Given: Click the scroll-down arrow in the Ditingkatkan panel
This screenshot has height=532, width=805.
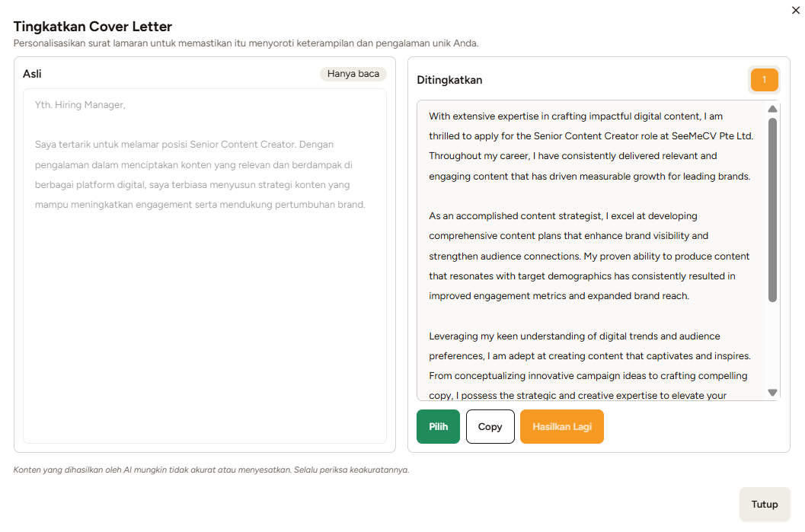Looking at the screenshot, I should tap(772, 393).
